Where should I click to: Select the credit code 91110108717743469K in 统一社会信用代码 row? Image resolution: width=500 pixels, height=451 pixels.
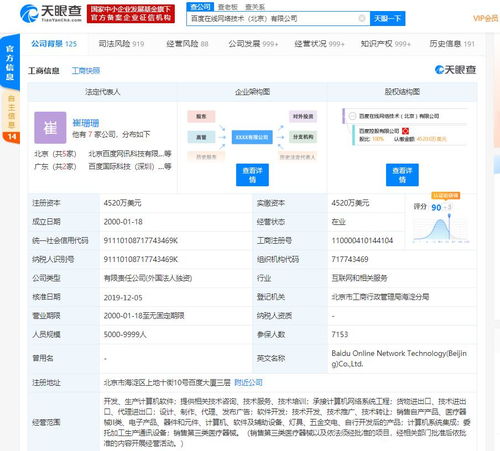click(141, 240)
